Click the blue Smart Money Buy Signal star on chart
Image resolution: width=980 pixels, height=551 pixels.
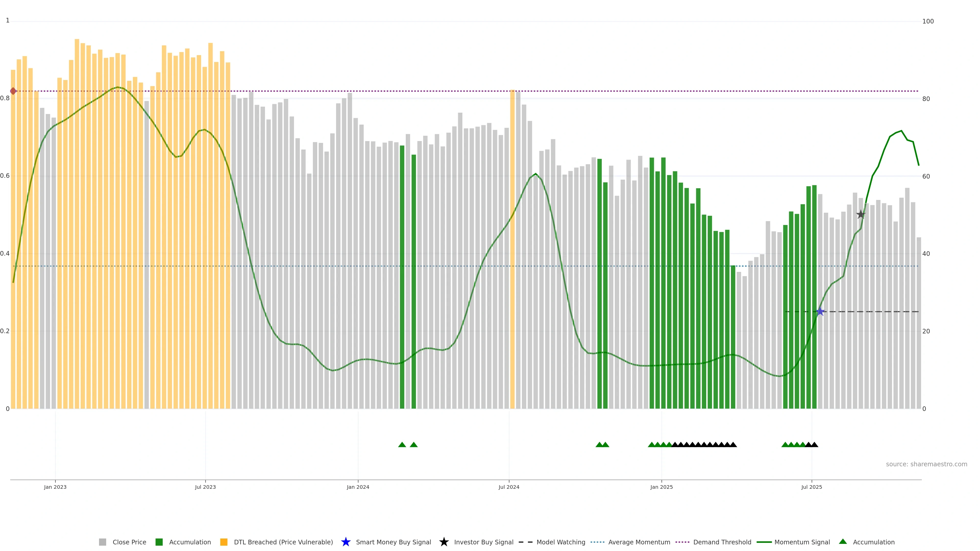point(820,312)
